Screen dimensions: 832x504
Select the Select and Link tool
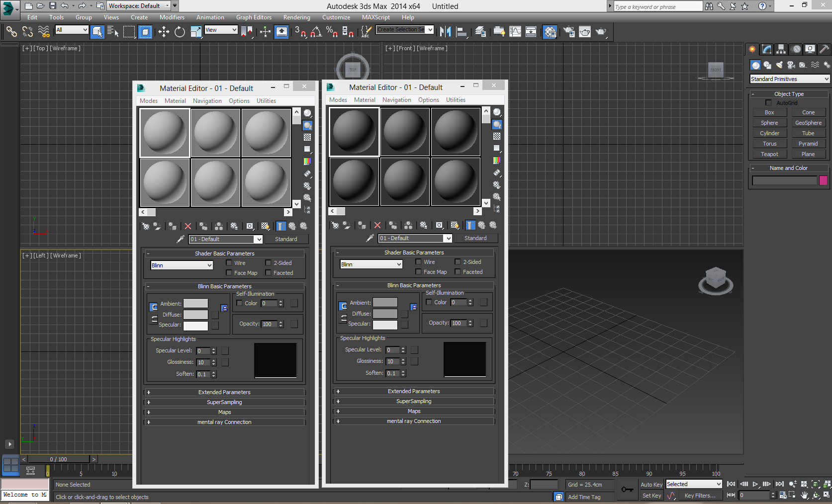click(11, 32)
